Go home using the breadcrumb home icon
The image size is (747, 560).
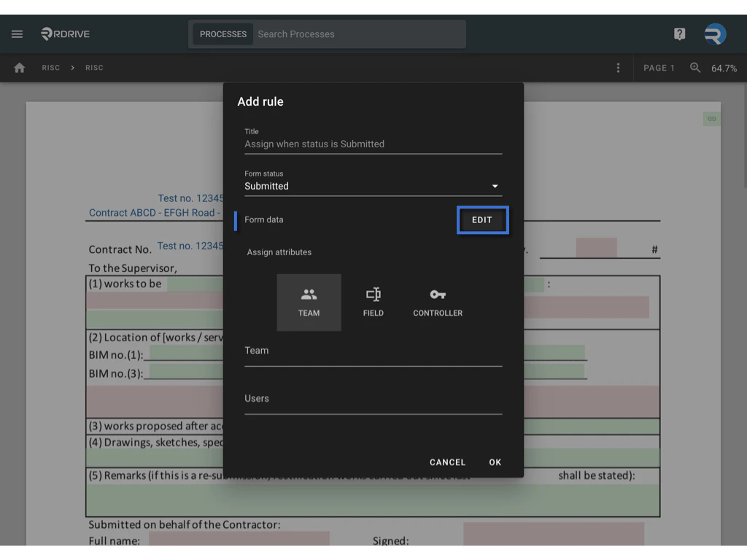(19, 67)
